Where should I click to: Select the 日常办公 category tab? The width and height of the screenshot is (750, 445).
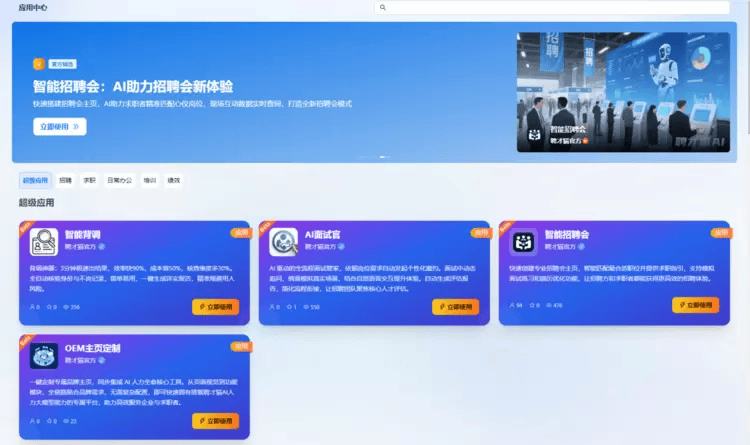point(120,180)
